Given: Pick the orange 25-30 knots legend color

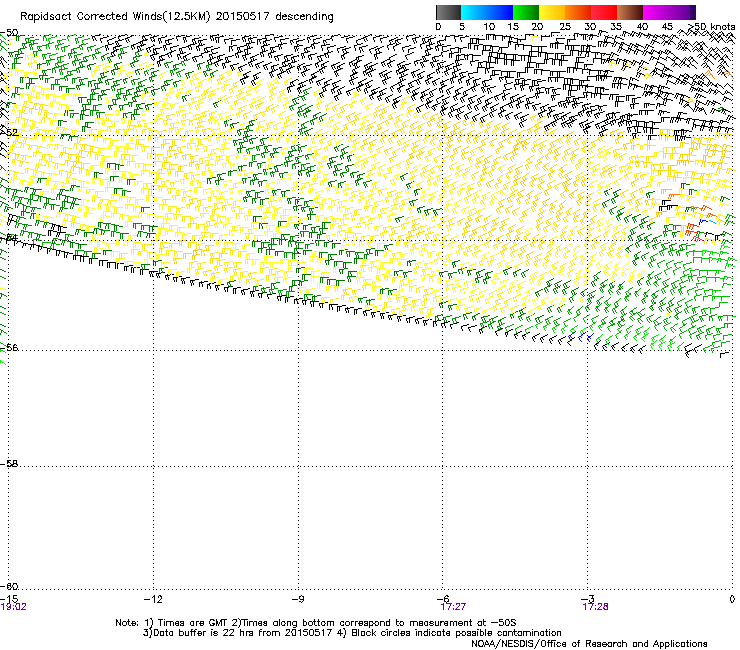Looking at the screenshot, I should (578, 12).
